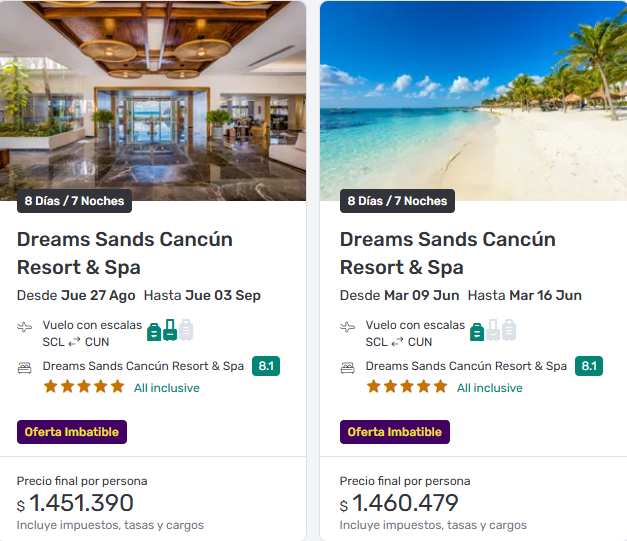The height and width of the screenshot is (541, 627).
Task: Click the five-star rating in the right card
Action: tap(407, 387)
